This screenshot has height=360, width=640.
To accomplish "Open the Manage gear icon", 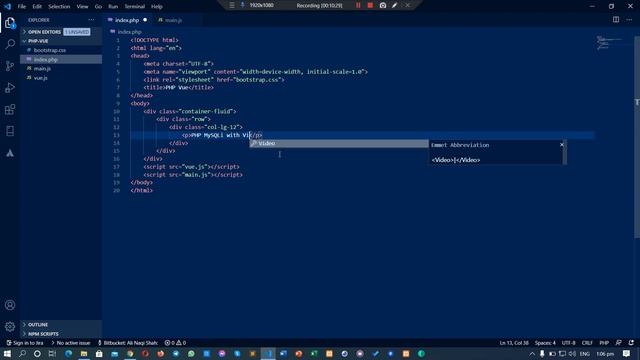I will click(x=10, y=326).
